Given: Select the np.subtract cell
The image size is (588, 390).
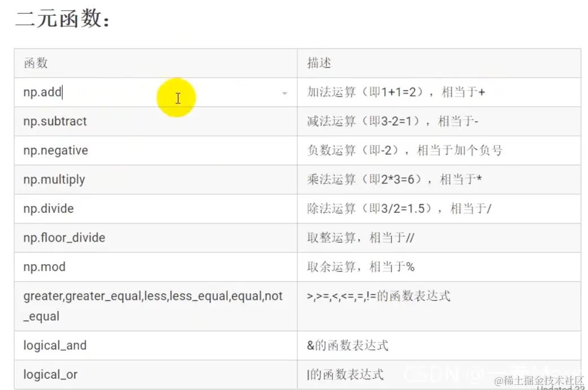Looking at the screenshot, I should coord(156,121).
